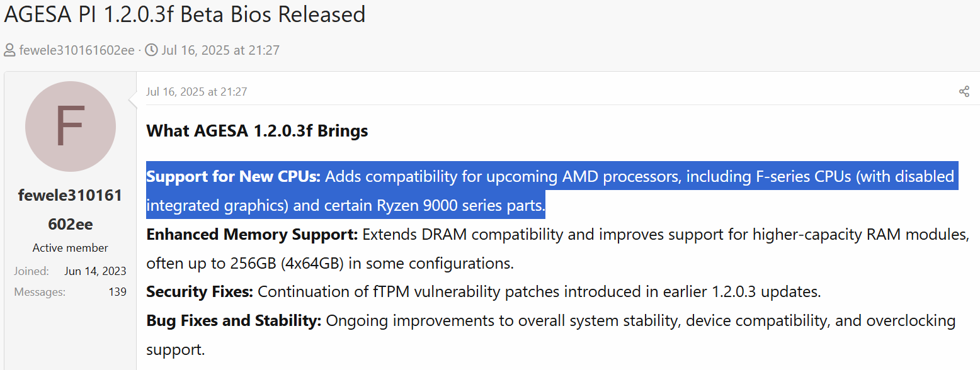Open post permalink timestamp above the post body
Screen dimensions: 980x370
(197, 92)
